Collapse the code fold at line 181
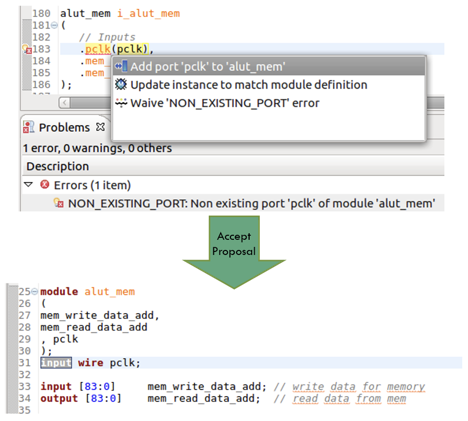The height and width of the screenshot is (421, 468). tap(55, 25)
